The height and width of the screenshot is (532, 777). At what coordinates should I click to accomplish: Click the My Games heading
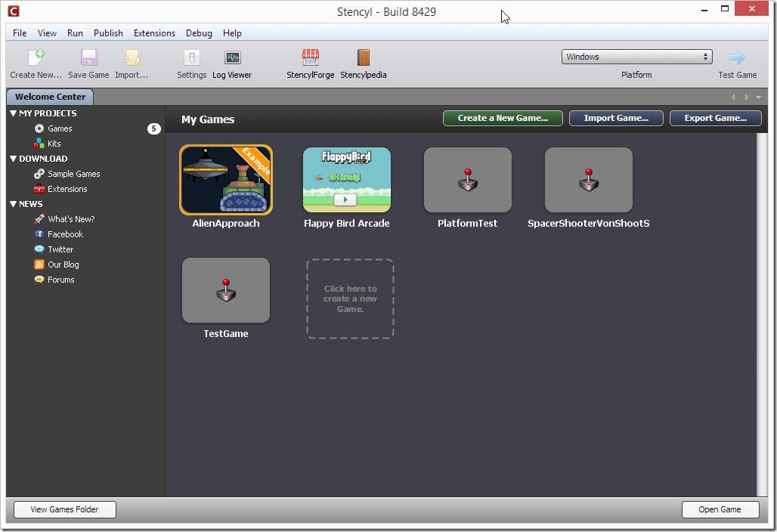pos(208,119)
